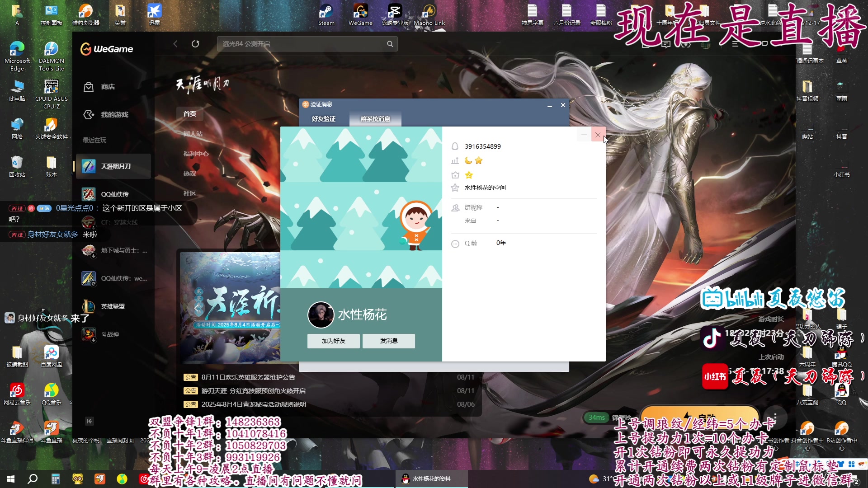
Task: Click the WeGame back arrow
Action: click(x=175, y=44)
